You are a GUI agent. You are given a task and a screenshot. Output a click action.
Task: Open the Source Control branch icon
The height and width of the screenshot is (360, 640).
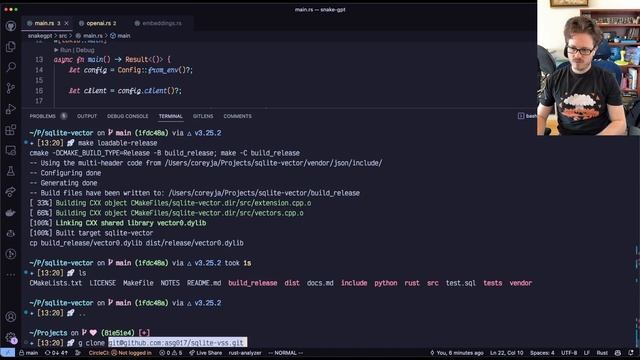coord(11,88)
